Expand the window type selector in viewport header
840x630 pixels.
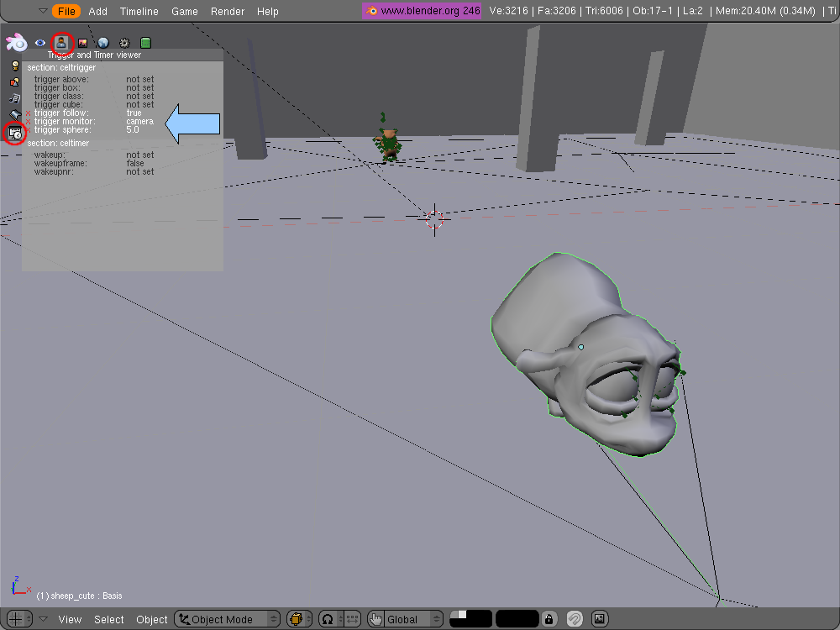[x=20, y=619]
